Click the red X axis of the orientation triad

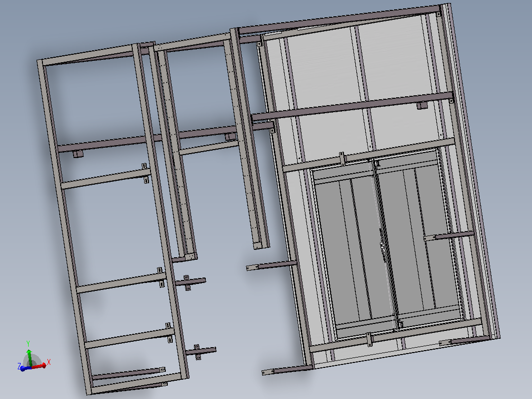pyautogui.click(x=39, y=366)
